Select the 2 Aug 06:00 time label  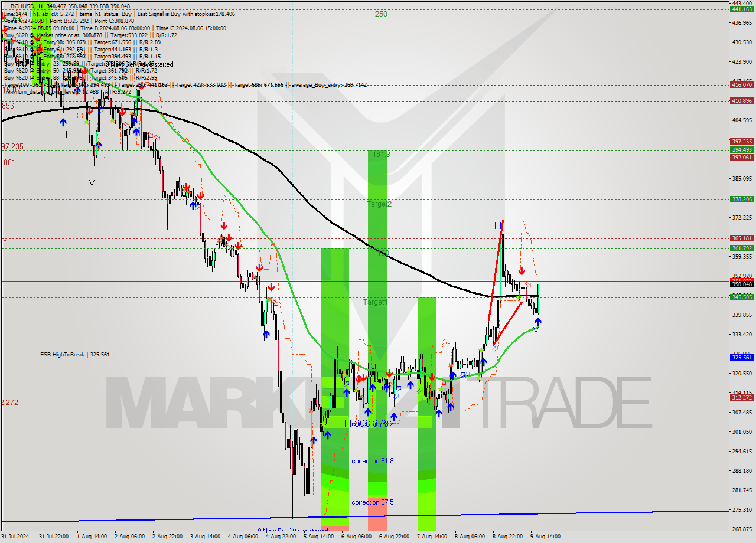129,537
